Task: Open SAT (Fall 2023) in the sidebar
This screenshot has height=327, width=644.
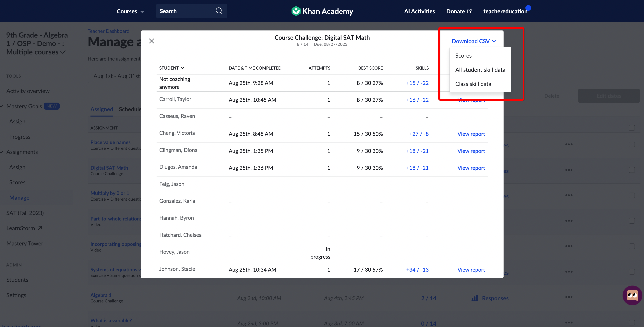Action: pyautogui.click(x=25, y=213)
